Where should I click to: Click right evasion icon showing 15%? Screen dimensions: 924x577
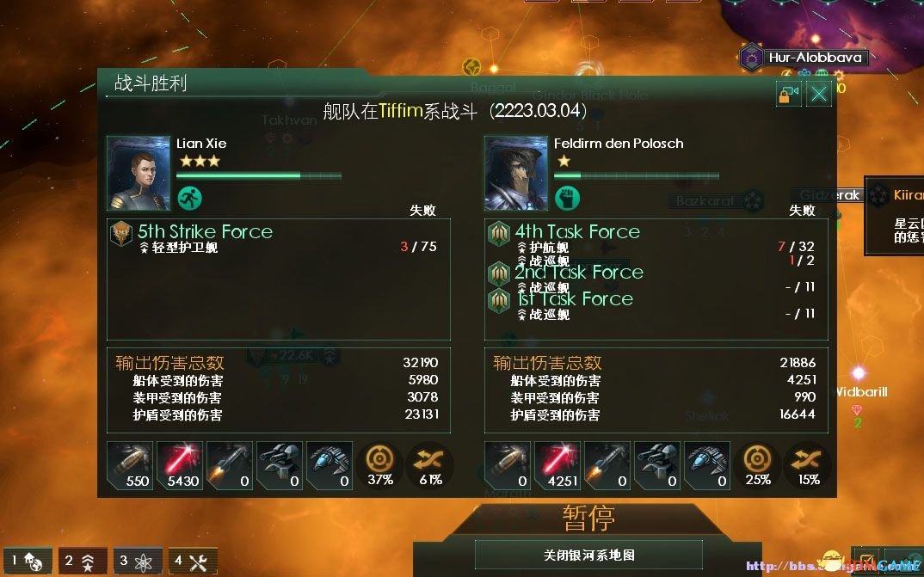pyautogui.click(x=807, y=465)
